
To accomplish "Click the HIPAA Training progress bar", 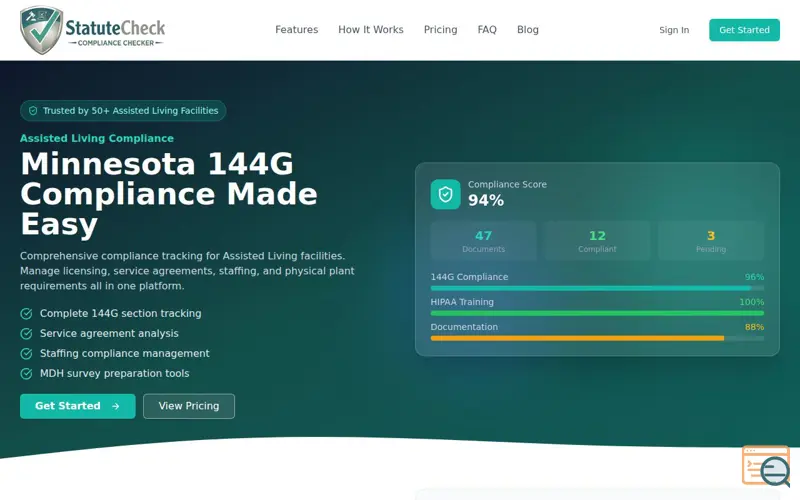I will pyautogui.click(x=597, y=313).
